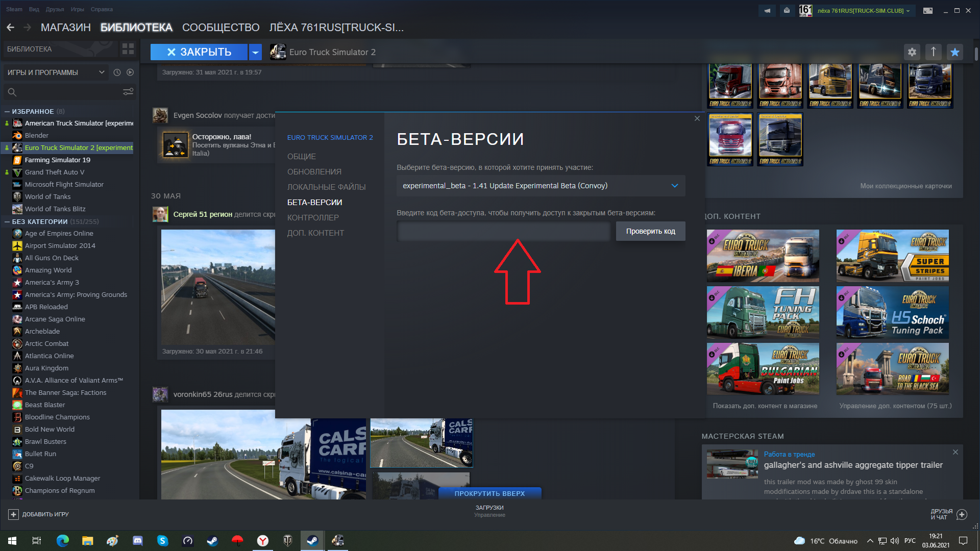Image resolution: width=980 pixels, height=551 pixels.
Task: Open the beta version selection dropdown
Action: pos(541,186)
